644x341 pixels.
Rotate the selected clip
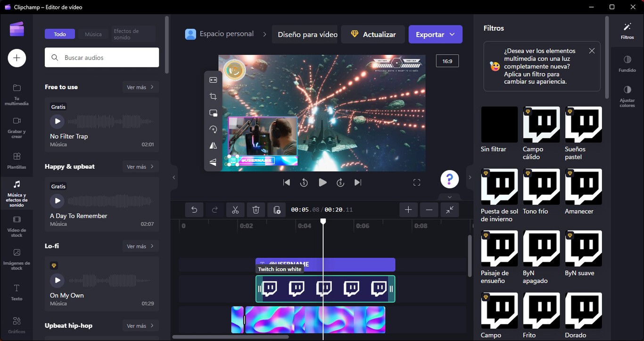213,129
